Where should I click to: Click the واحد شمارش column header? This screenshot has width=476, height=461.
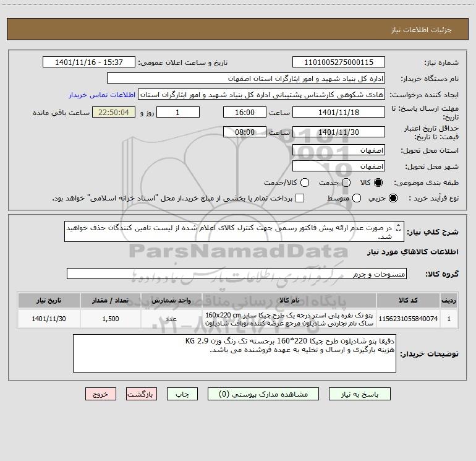(x=171, y=300)
